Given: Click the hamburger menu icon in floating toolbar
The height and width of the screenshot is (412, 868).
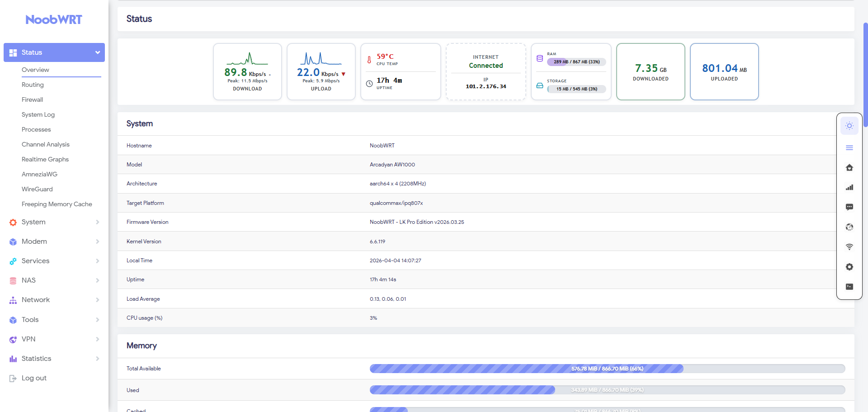Looking at the screenshot, I should point(849,148).
